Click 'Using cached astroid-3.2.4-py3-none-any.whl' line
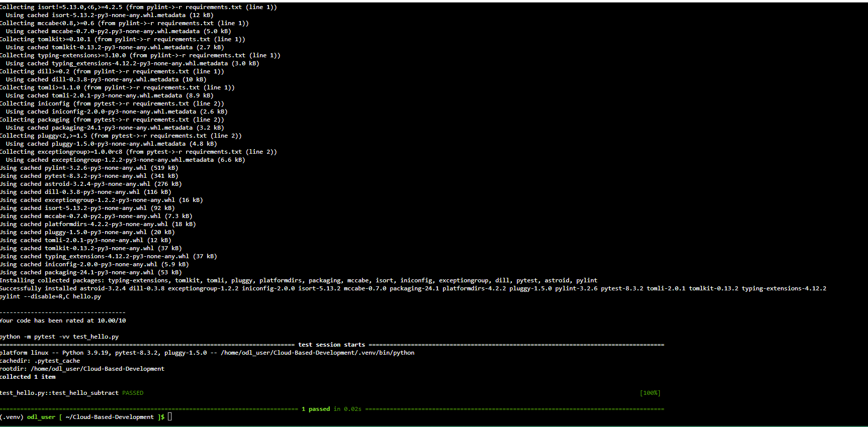868x427 pixels. click(x=91, y=184)
